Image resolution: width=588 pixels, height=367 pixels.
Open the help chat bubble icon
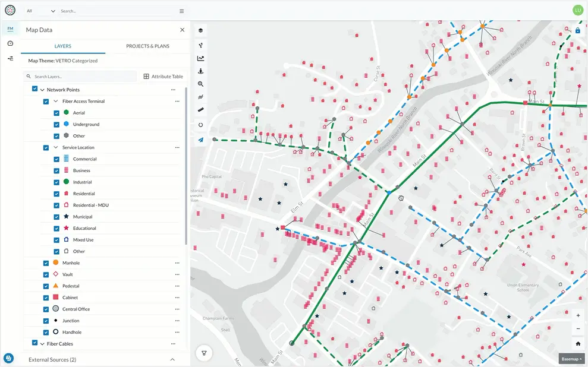(9, 357)
